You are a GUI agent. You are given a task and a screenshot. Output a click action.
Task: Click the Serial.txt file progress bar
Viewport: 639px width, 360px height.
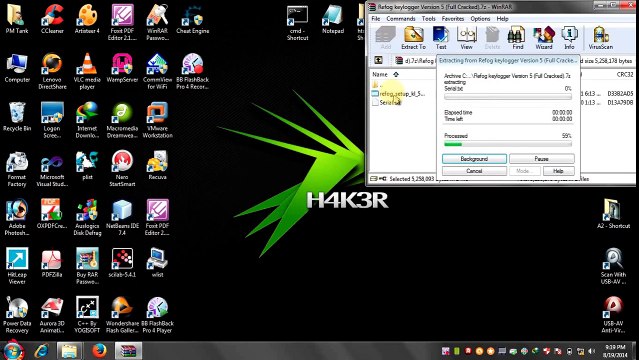point(508,97)
